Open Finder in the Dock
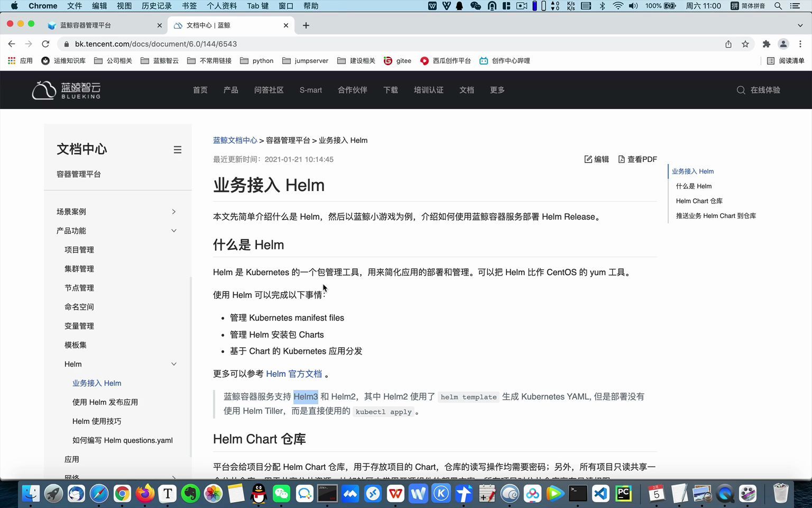This screenshot has width=812, height=508. pos(30,494)
